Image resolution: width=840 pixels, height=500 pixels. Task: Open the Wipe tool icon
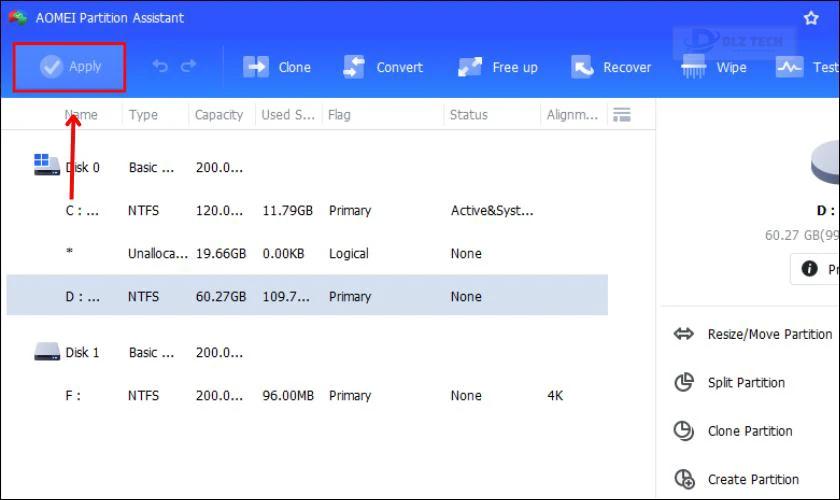click(x=694, y=67)
